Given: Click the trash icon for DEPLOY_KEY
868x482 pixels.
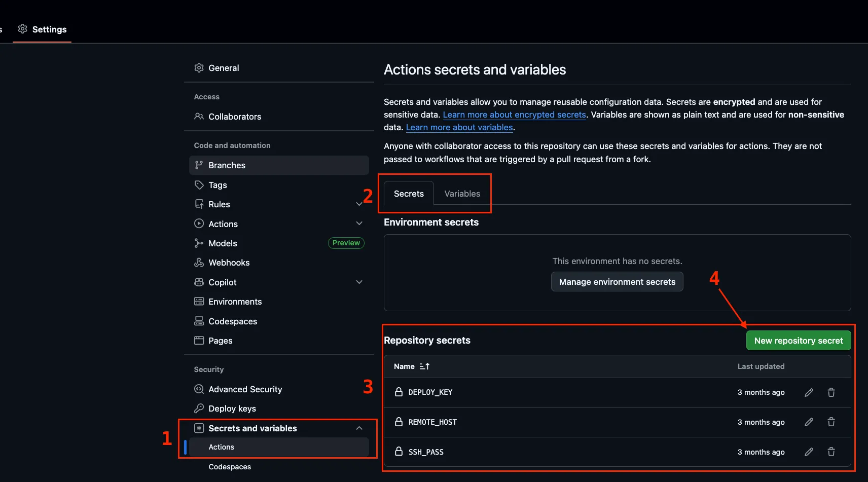Looking at the screenshot, I should (x=831, y=392).
